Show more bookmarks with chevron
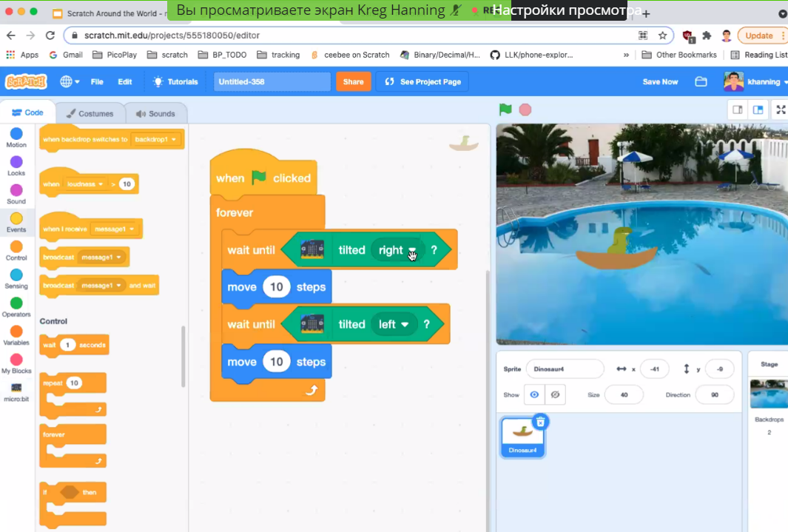The height and width of the screenshot is (532, 788). 626,55
